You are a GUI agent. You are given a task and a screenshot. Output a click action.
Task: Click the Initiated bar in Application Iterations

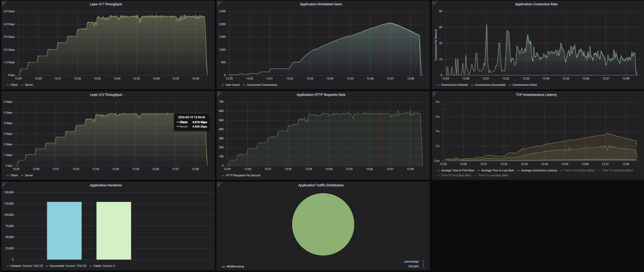point(64,231)
